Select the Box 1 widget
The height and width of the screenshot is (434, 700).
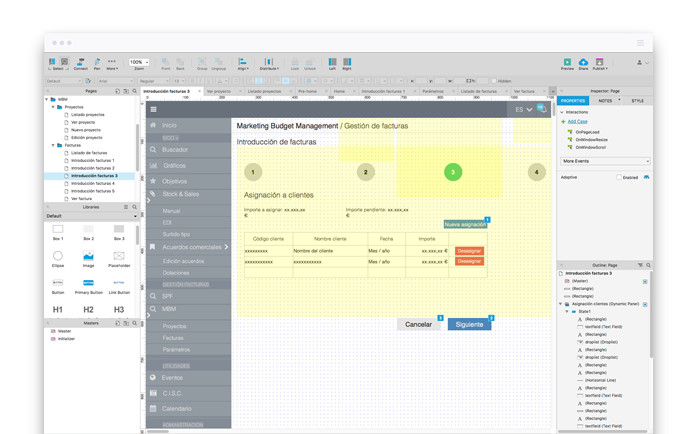click(x=58, y=232)
